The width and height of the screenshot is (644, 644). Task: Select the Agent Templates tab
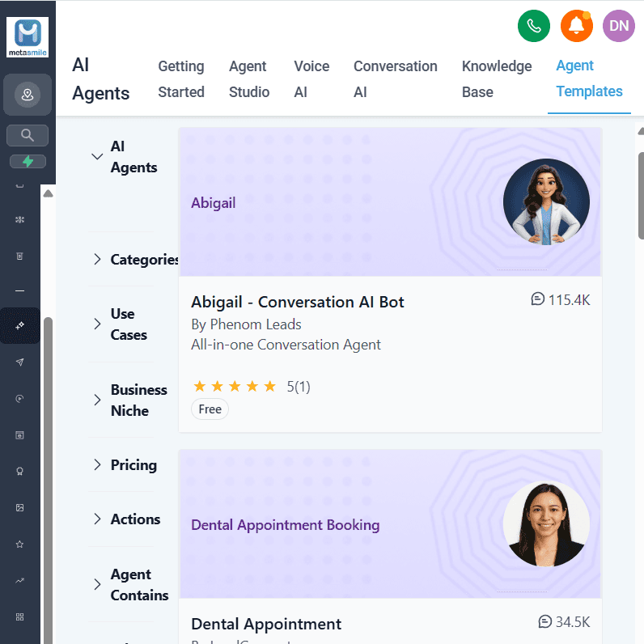(589, 78)
